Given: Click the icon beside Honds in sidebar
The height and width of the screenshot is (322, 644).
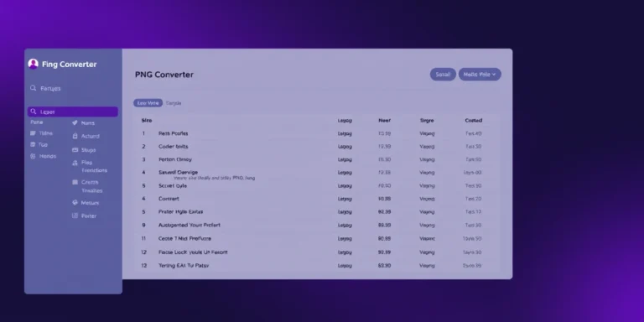Looking at the screenshot, I should 33,156.
